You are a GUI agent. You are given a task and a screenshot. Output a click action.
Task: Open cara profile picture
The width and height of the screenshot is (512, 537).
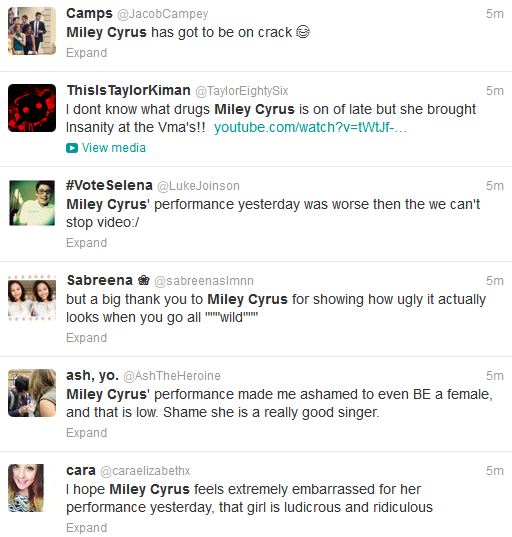click(x=26, y=488)
